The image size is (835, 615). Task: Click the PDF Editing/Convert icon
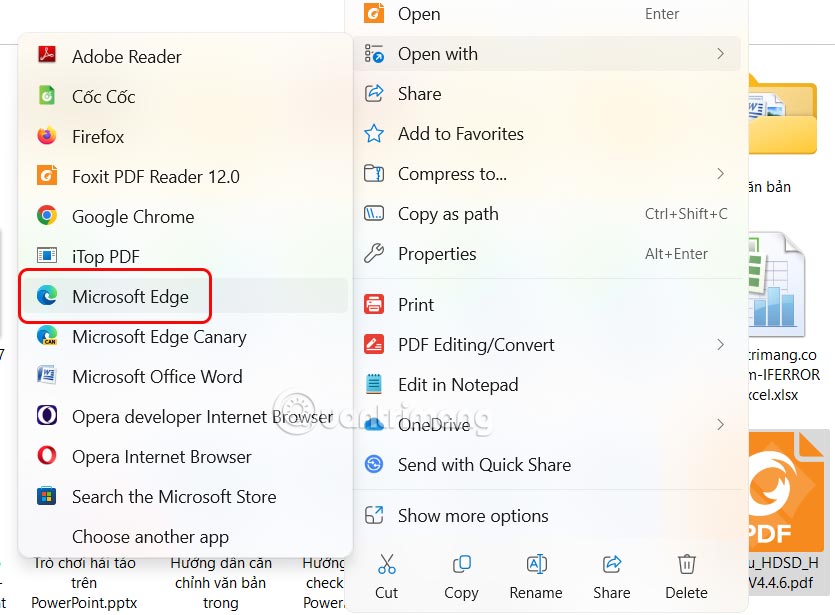(x=374, y=345)
